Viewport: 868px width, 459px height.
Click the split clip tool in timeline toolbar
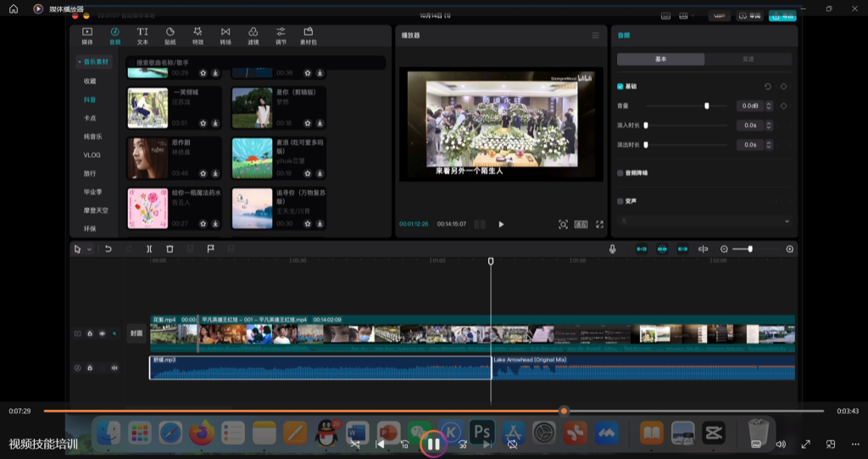click(149, 249)
